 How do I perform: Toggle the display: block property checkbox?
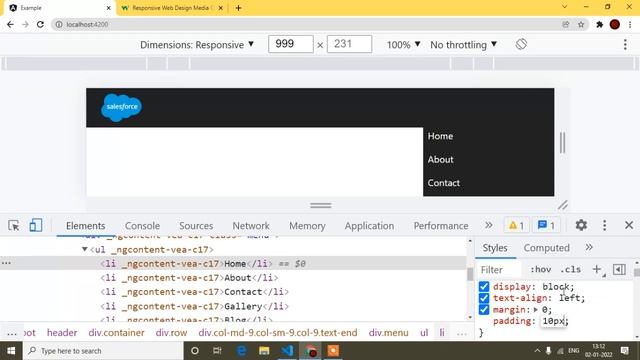click(484, 287)
